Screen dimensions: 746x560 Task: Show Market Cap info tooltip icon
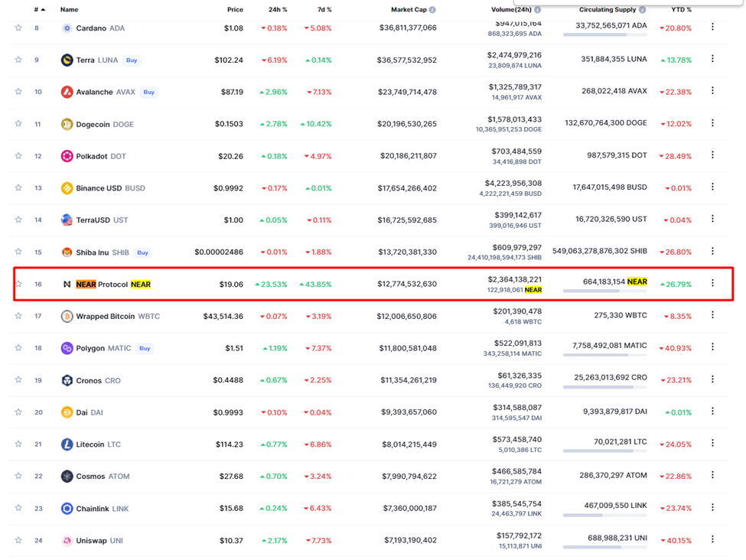(432, 9)
